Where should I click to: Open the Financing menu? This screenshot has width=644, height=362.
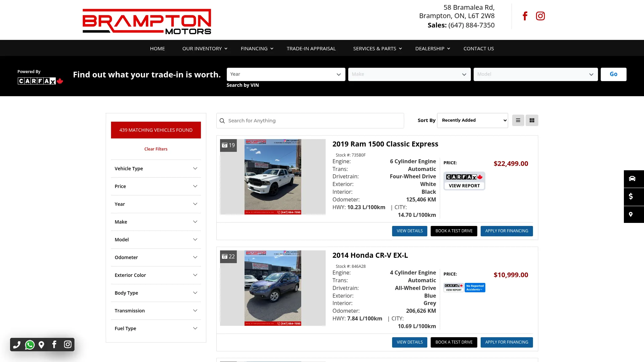[257, 49]
